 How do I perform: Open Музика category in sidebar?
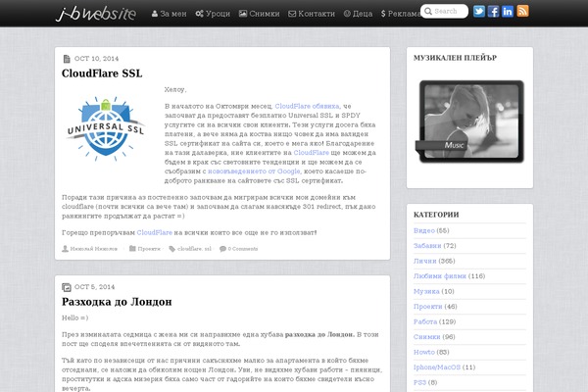click(426, 291)
